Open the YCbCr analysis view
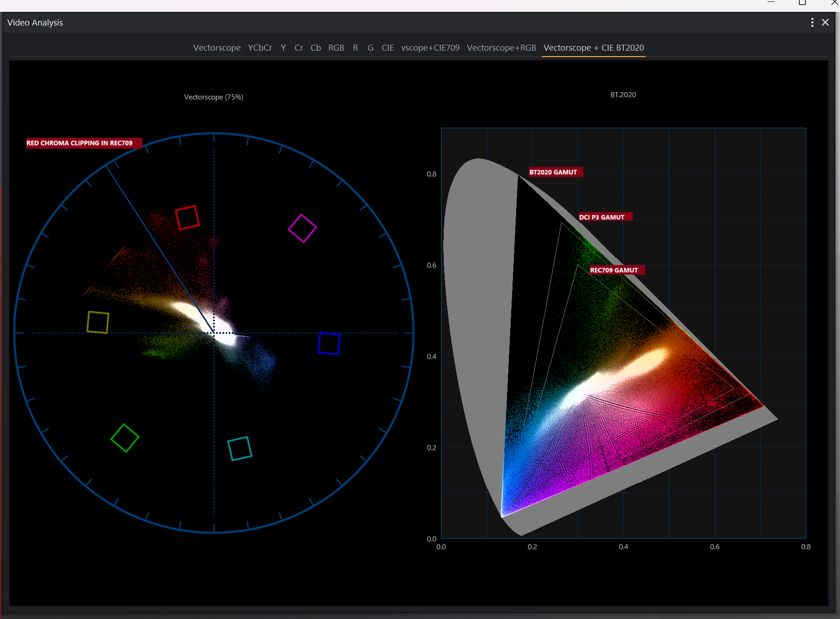This screenshot has height=619, width=840. tap(259, 47)
